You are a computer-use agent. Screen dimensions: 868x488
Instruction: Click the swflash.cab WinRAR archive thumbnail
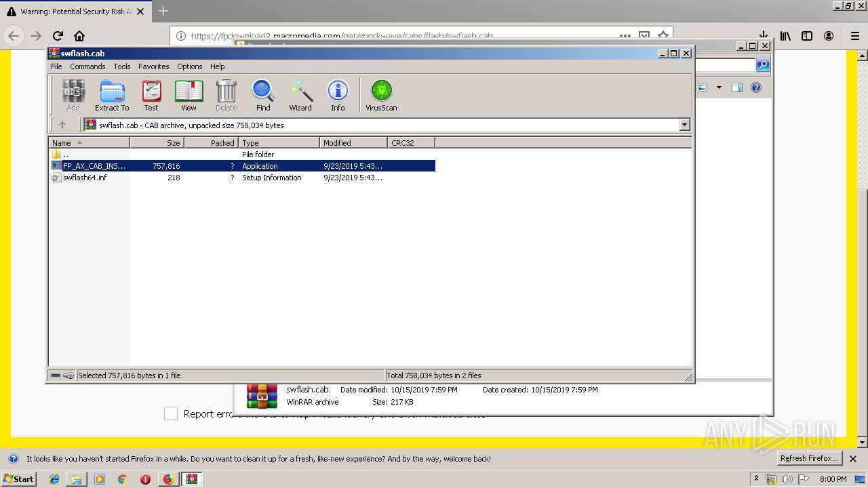[x=262, y=396]
